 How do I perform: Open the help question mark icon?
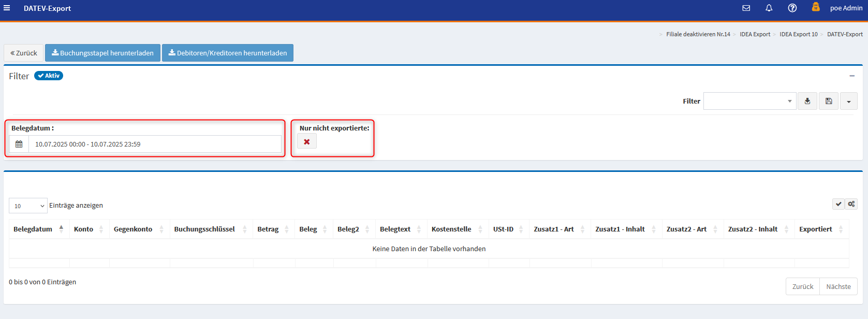(792, 8)
